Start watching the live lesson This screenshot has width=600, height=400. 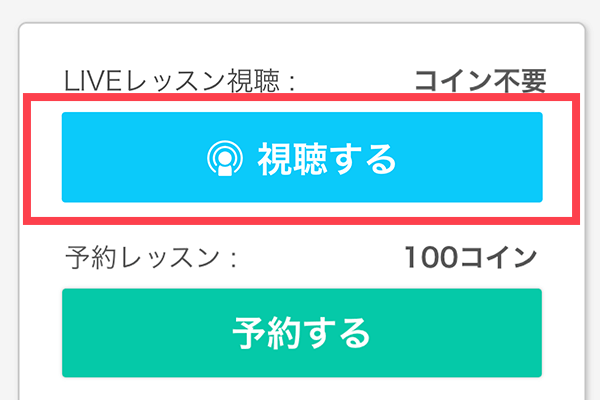click(x=302, y=157)
